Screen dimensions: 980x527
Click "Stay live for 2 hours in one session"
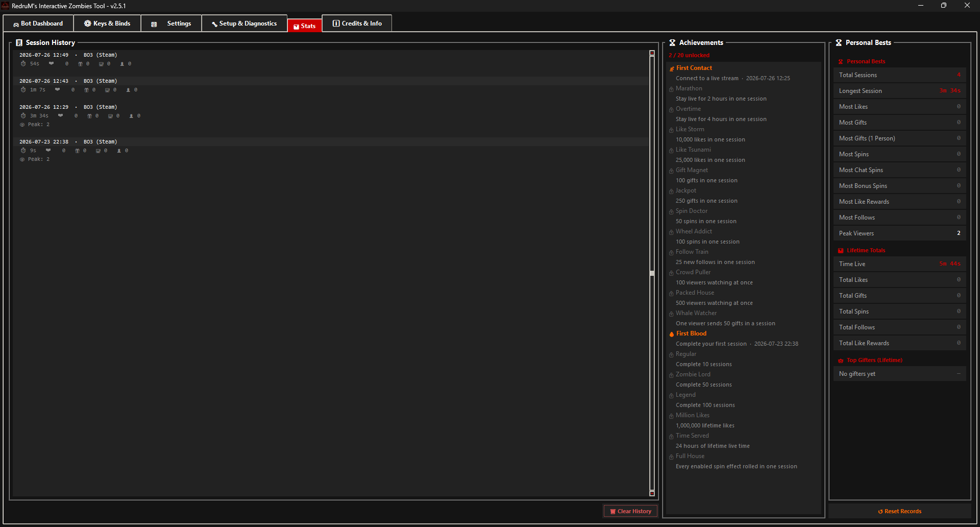click(x=721, y=99)
